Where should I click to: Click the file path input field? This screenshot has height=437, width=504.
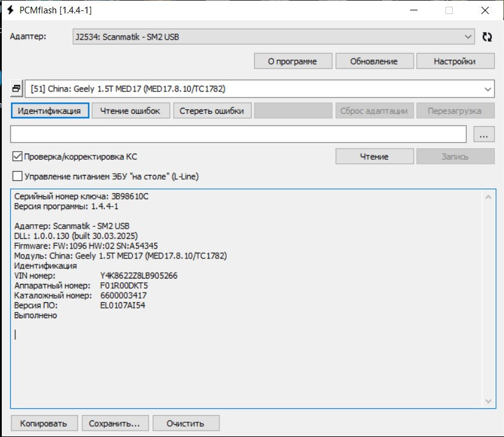pyautogui.click(x=238, y=134)
